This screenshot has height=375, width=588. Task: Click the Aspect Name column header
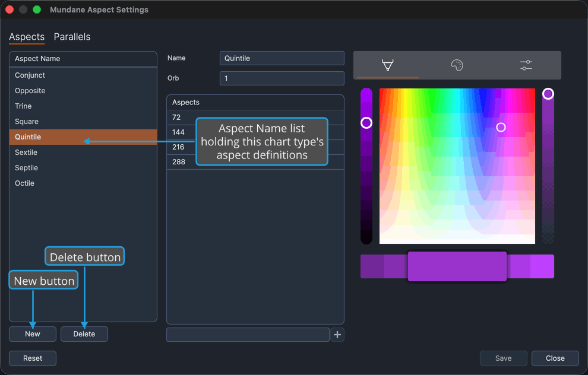pos(83,59)
